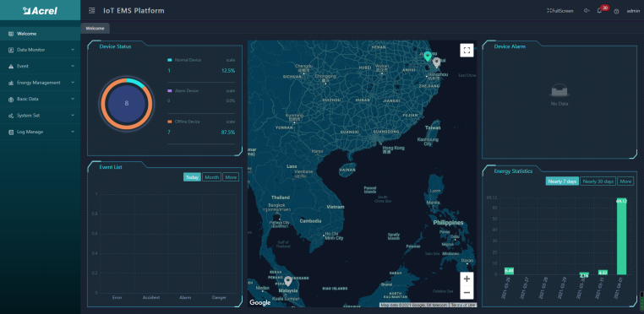Mute alarm sound with the speaker icon
The height and width of the screenshot is (314, 644).
587,11
